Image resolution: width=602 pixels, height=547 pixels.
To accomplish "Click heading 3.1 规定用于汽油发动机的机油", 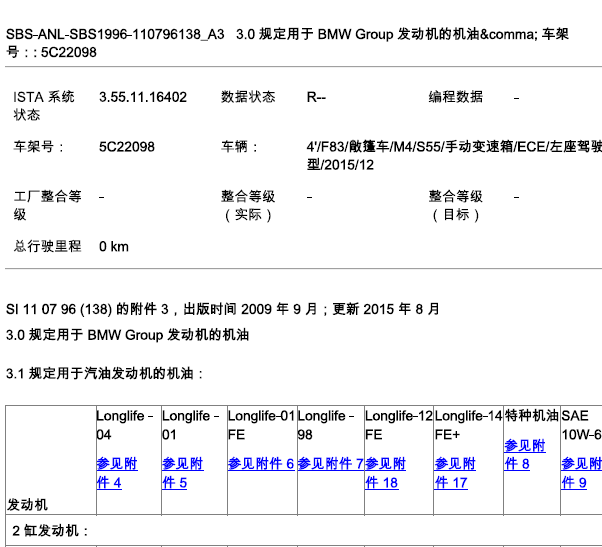I will pos(104,373).
